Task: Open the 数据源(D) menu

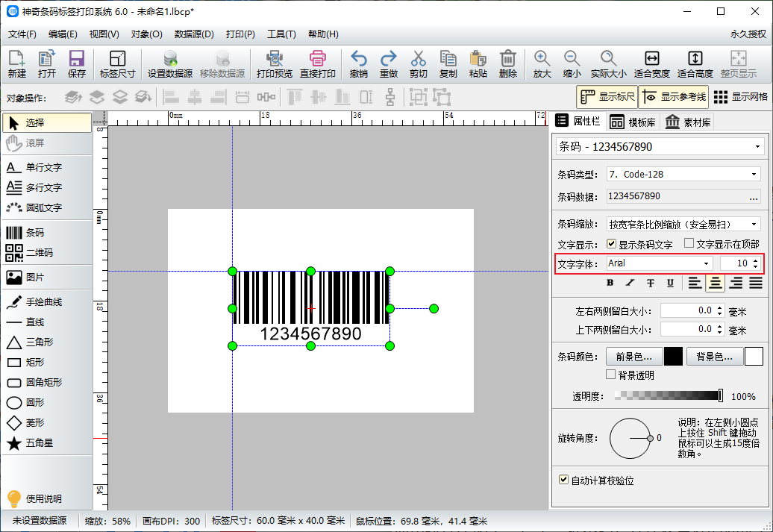Action: 194,34
